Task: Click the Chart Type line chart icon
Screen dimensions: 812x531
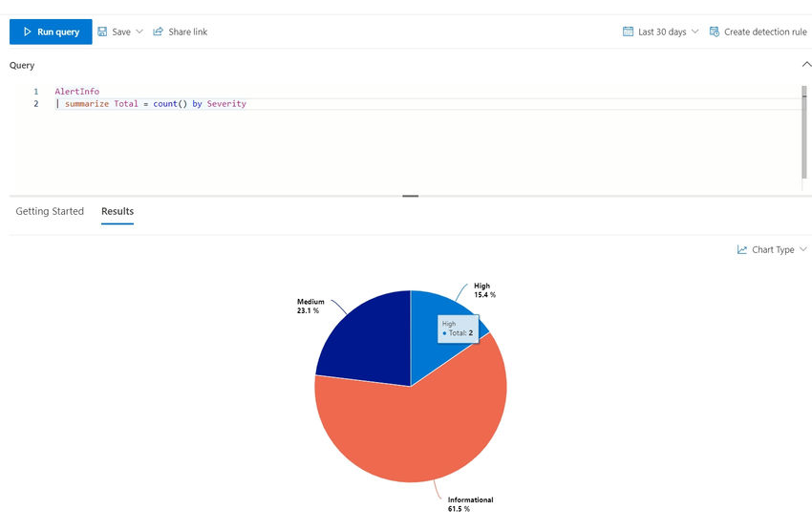Action: click(741, 249)
